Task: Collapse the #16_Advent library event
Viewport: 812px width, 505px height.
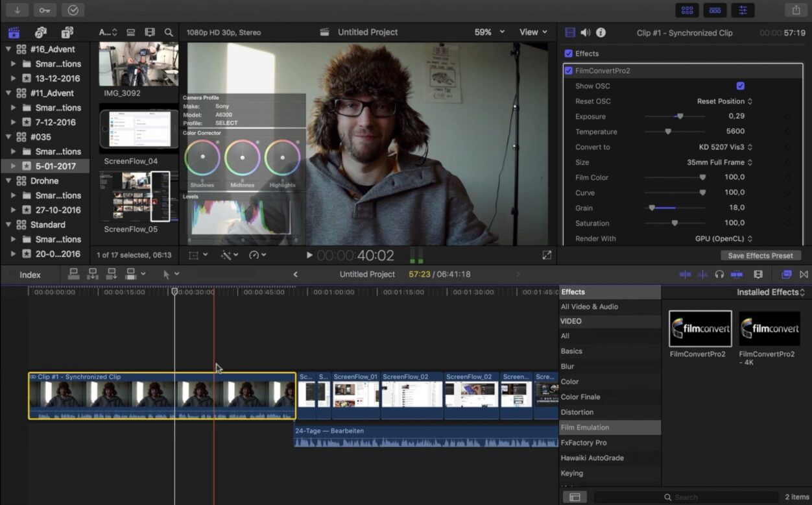Action: point(9,49)
